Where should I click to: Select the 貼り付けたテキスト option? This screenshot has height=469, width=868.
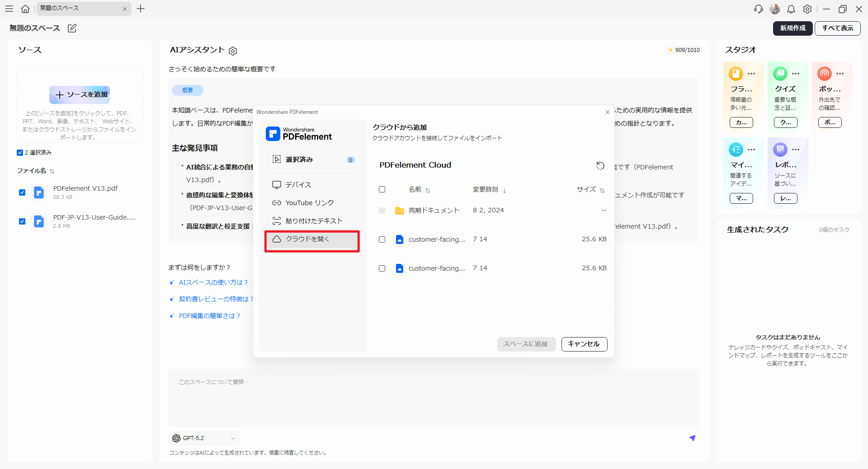pyautogui.click(x=313, y=221)
